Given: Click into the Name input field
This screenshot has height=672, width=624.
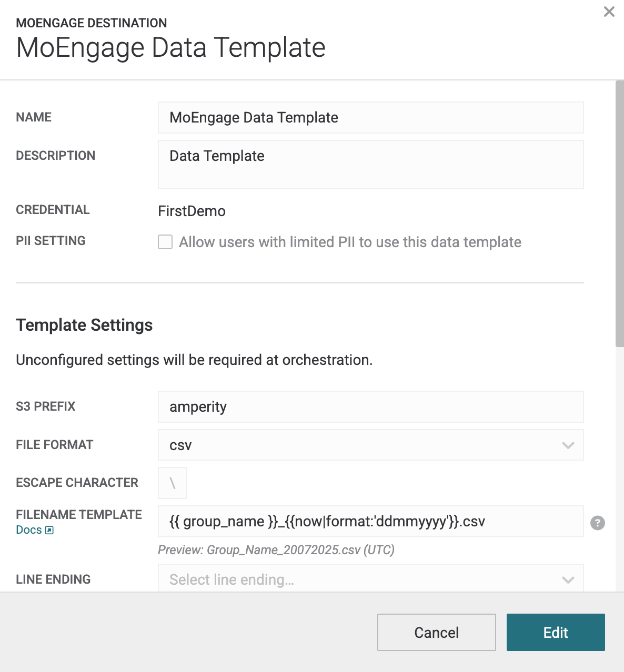Looking at the screenshot, I should tap(371, 117).
